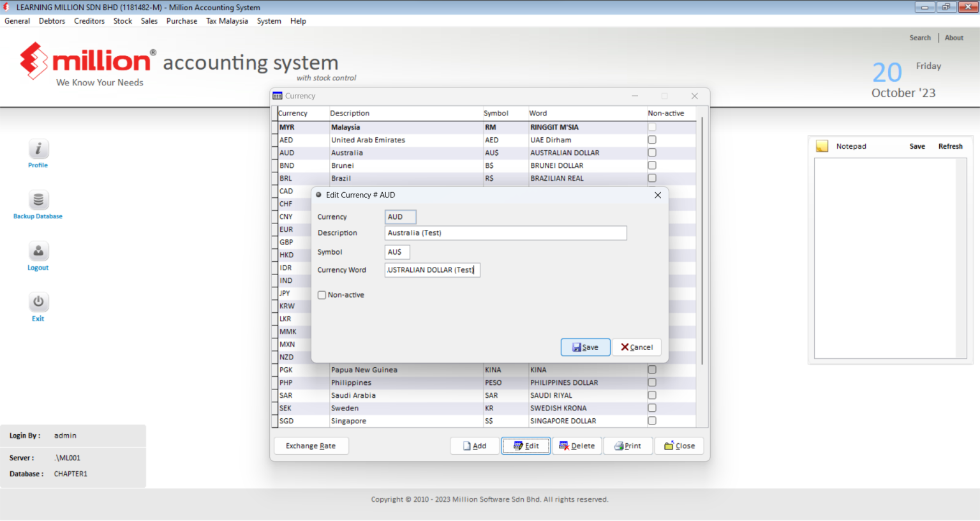Open the Help menu

[298, 21]
